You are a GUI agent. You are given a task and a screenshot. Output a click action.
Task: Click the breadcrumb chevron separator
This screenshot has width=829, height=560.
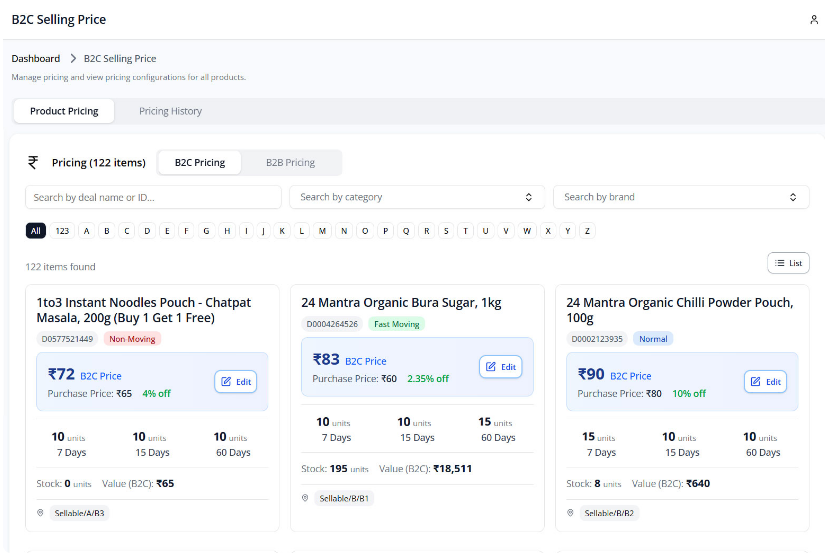pyautogui.click(x=73, y=59)
